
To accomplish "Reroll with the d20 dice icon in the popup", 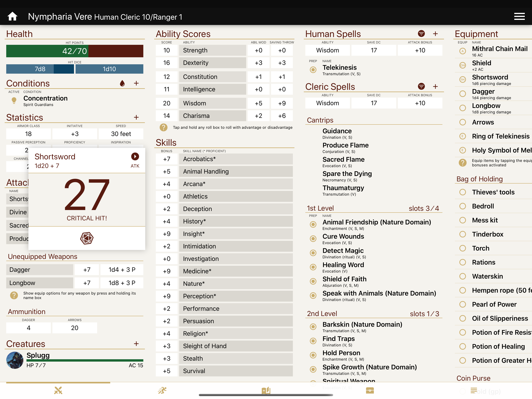I will click(x=87, y=238).
